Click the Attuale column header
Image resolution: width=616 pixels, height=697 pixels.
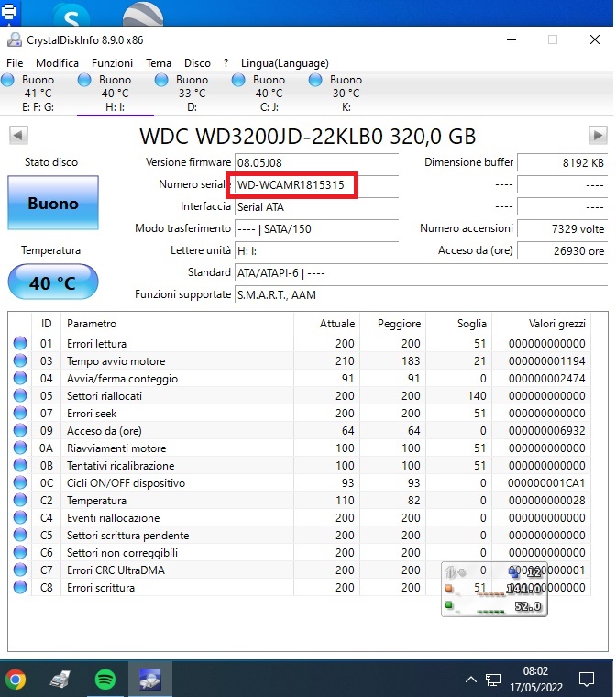(326, 323)
